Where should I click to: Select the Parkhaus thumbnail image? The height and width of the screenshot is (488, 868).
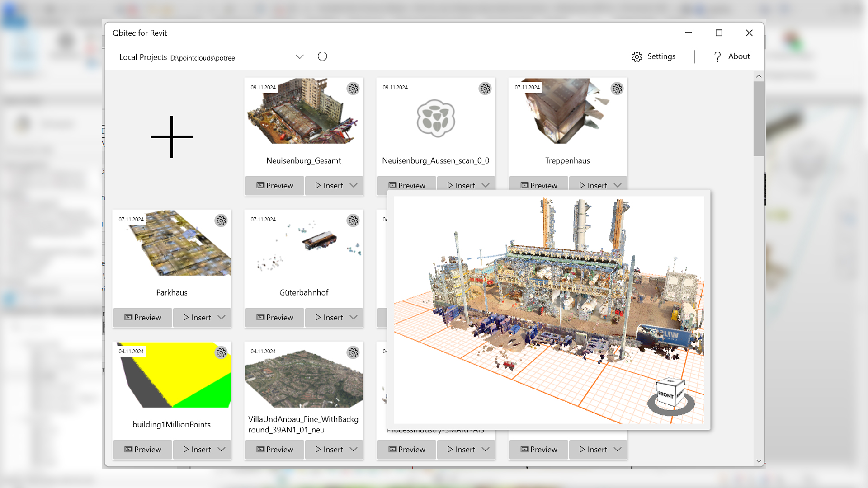point(172,243)
